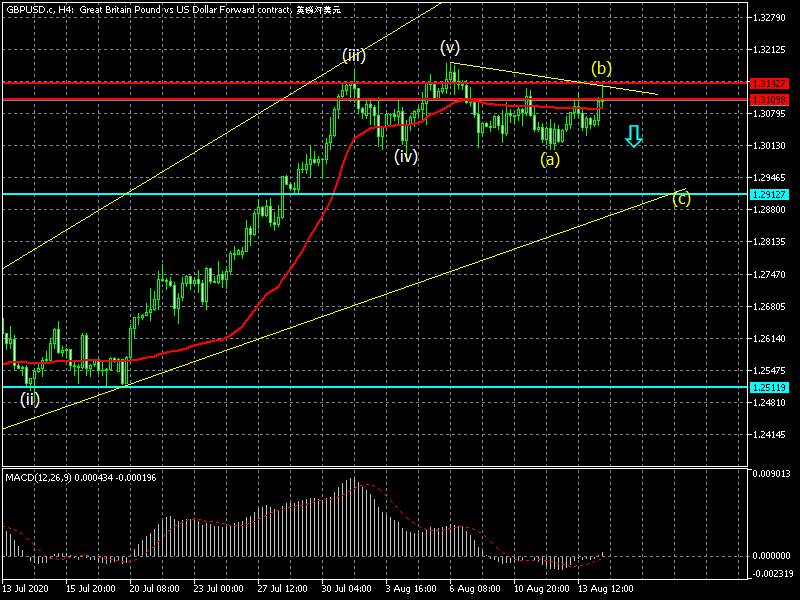800x600 pixels.
Task: Select the (ii) wave label near the low
Action: [30, 399]
